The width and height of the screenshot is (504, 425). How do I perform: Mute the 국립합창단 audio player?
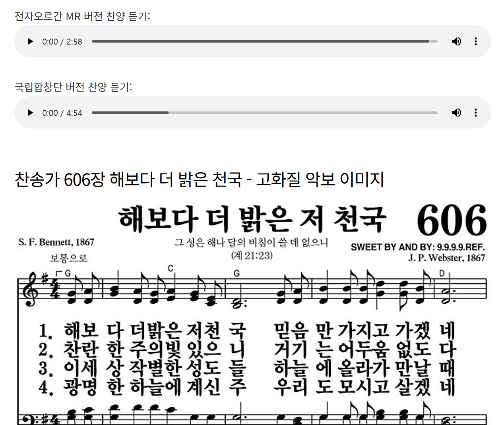pos(457,113)
